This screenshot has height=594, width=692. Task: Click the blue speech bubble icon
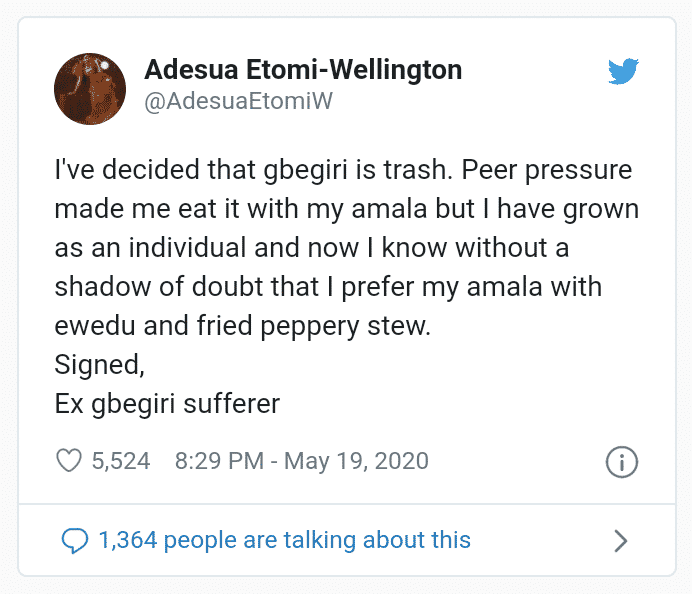pyautogui.click(x=75, y=541)
